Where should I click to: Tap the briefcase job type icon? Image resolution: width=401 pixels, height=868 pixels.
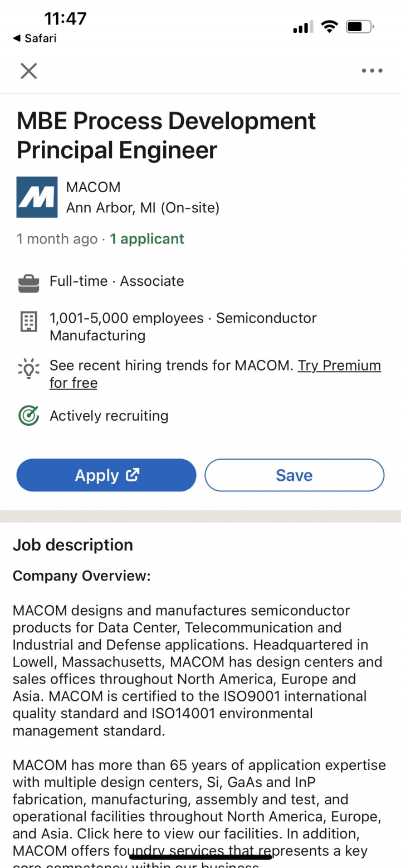click(28, 282)
